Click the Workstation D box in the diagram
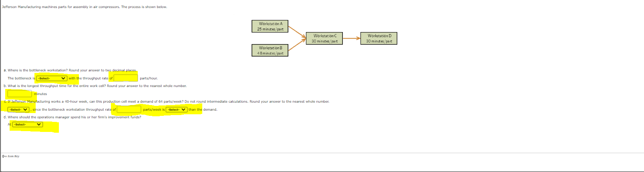This screenshot has height=172, width=644. point(379,38)
